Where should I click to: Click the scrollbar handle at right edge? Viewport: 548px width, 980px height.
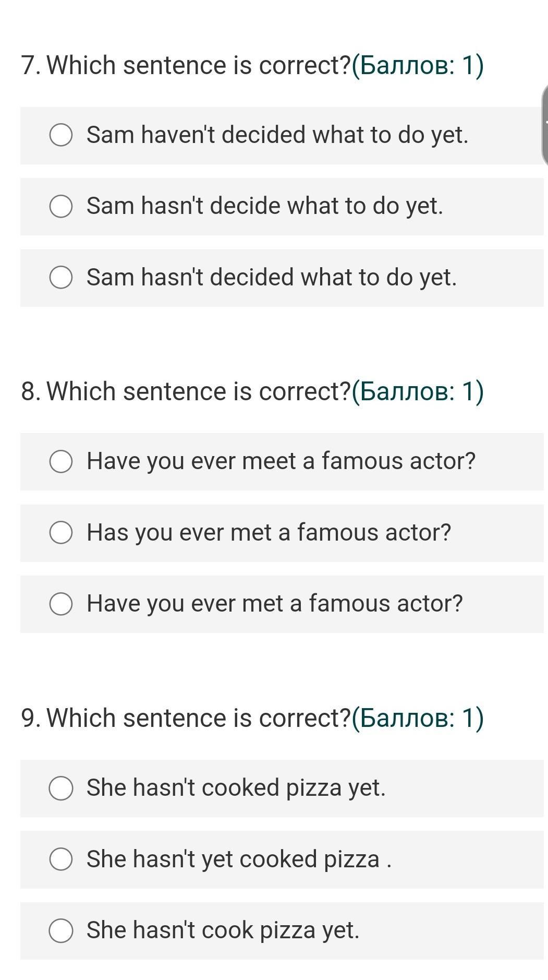click(x=545, y=125)
